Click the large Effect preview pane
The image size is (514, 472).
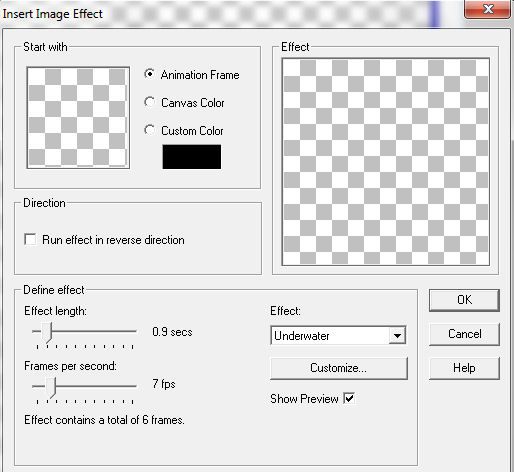pos(386,162)
